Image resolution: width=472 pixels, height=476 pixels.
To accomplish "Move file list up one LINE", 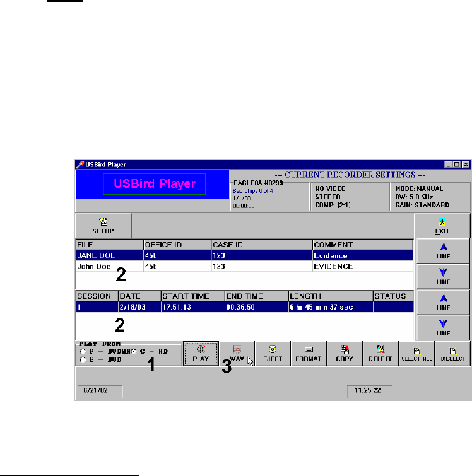I will click(x=443, y=251).
